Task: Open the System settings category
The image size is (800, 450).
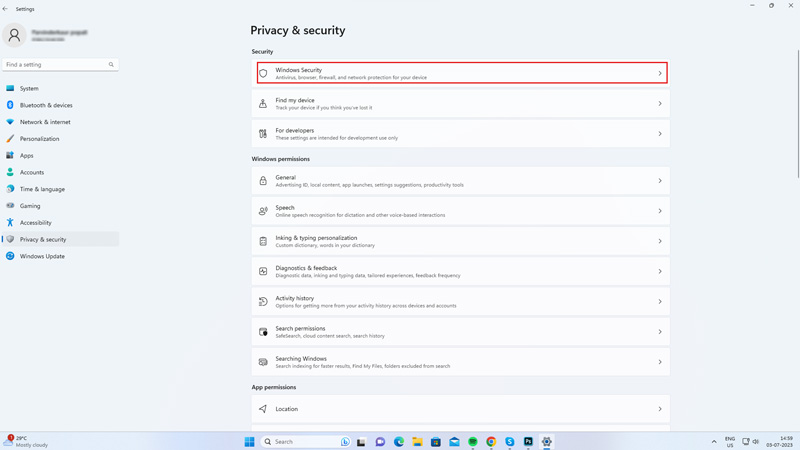Action: [60, 88]
